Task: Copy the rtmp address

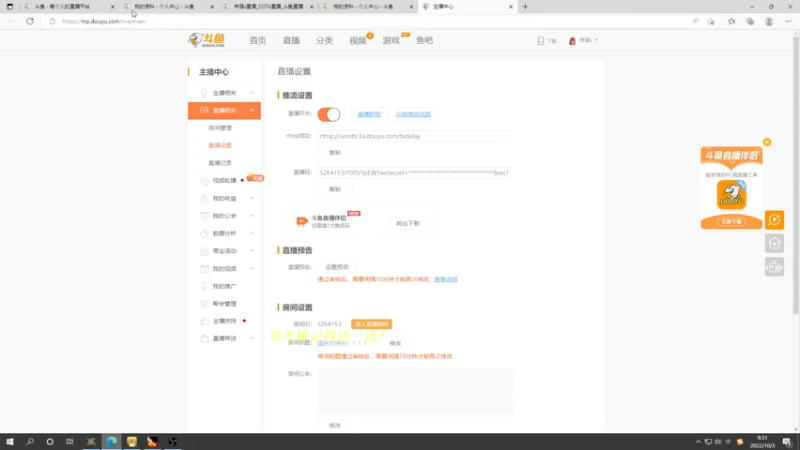Action: 335,153
